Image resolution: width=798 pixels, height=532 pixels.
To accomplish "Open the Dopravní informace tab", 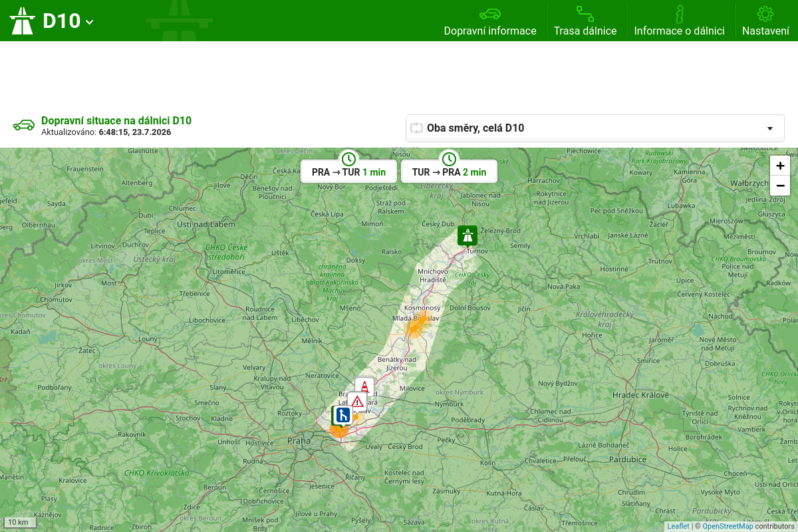I will click(x=490, y=21).
